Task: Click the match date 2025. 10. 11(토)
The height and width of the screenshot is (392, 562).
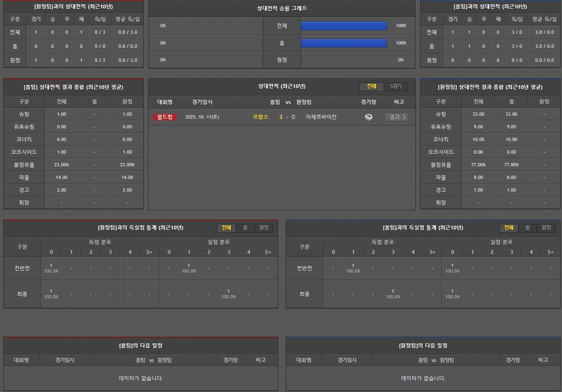Action: click(x=202, y=117)
